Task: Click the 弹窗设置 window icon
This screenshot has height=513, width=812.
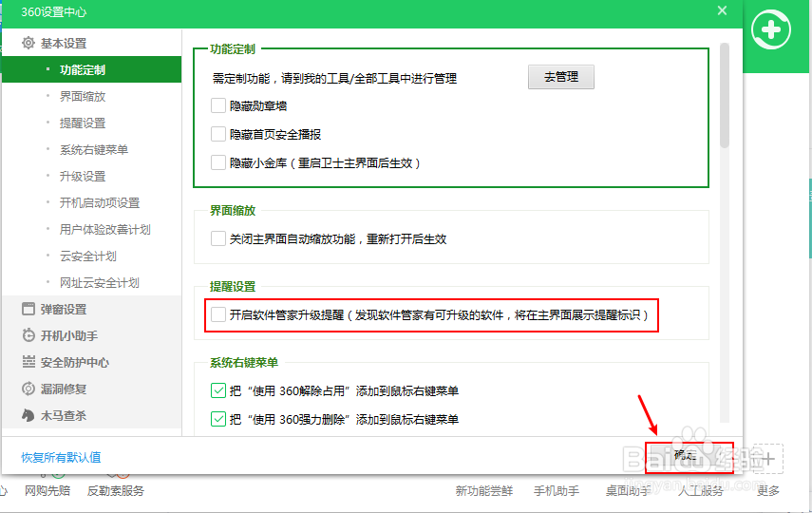Action: click(28, 309)
